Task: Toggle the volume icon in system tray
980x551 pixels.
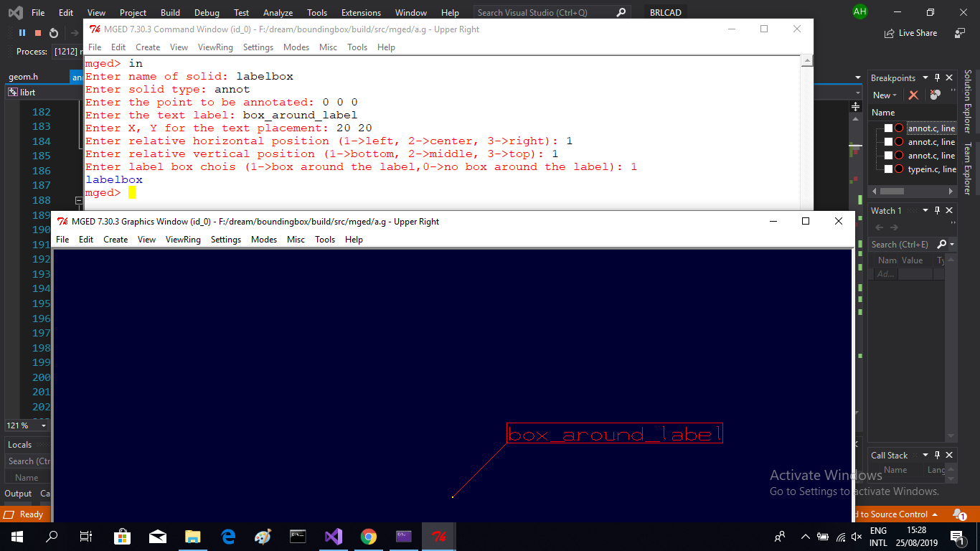Action: point(857,537)
